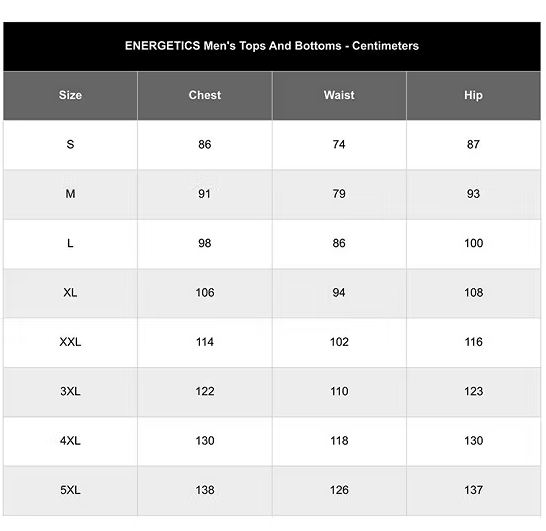This screenshot has height=531, width=546.
Task: Click the 3XL size row label
Action: [70, 391]
